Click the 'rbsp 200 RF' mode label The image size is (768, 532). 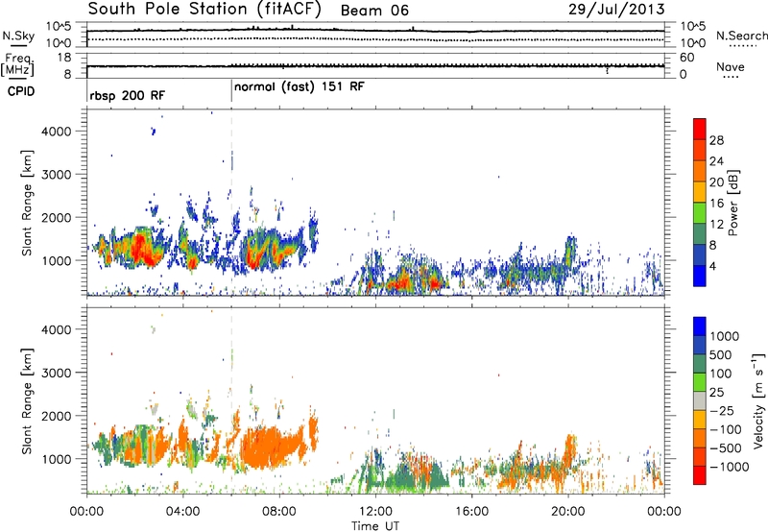(x=128, y=95)
